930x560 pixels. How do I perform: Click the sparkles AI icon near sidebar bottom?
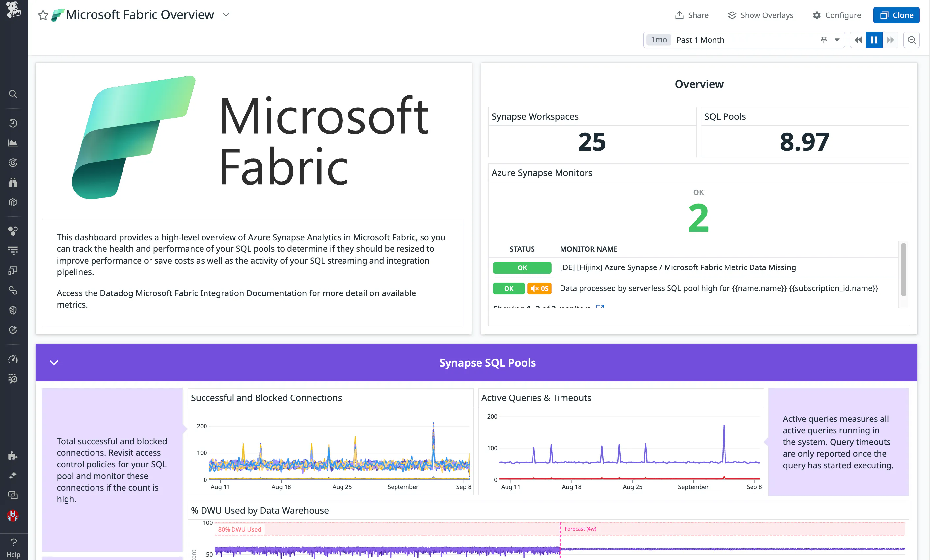pos(13,475)
